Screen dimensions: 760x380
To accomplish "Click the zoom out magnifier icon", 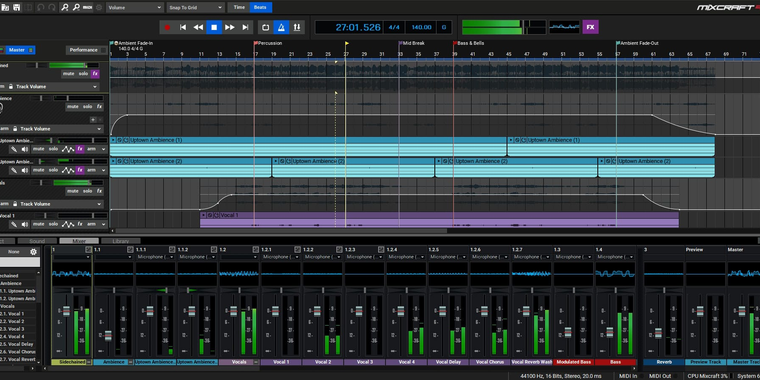I will [76, 7].
